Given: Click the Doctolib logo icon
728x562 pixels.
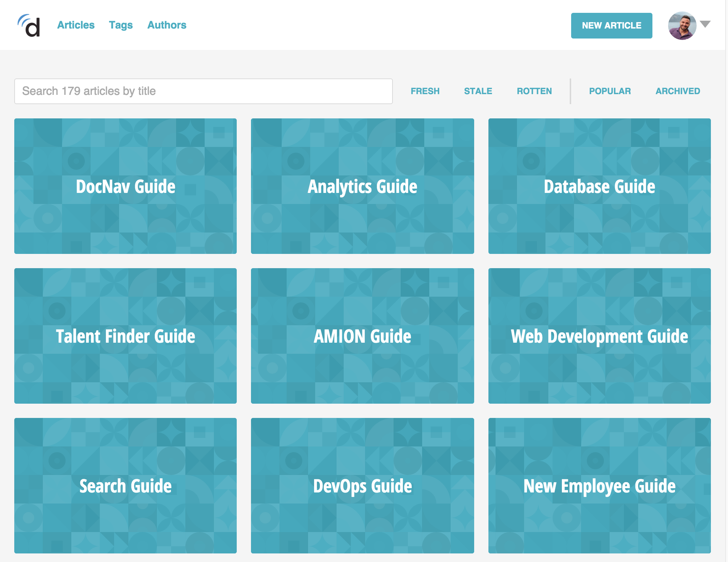Looking at the screenshot, I should [x=29, y=25].
